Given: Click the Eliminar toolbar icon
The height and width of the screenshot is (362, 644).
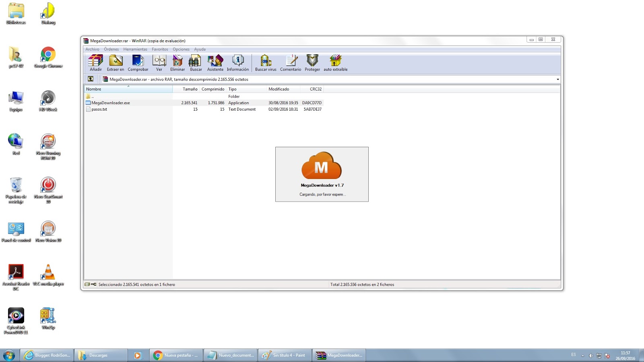Looking at the screenshot, I should pyautogui.click(x=178, y=63).
